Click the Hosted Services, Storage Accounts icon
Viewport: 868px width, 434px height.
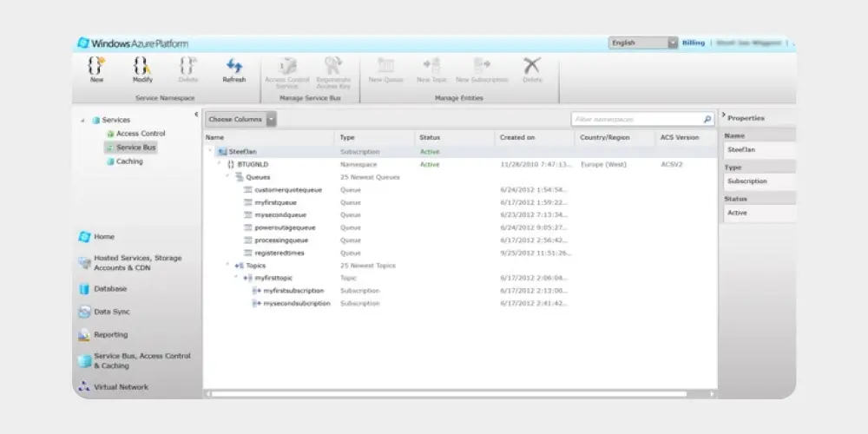[x=84, y=263]
